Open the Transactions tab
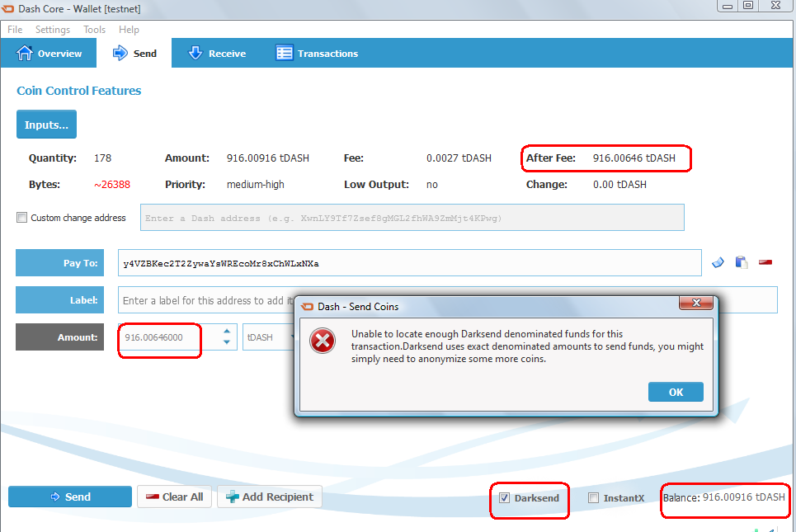This screenshot has width=796, height=532. (317, 53)
